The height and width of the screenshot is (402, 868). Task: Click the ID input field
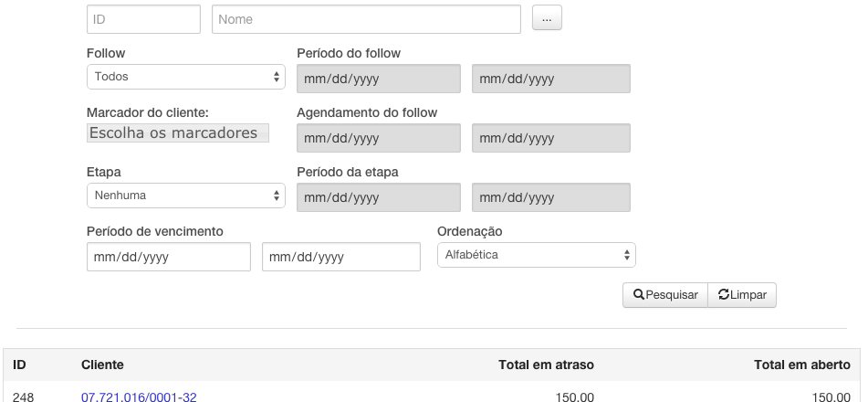tap(143, 19)
